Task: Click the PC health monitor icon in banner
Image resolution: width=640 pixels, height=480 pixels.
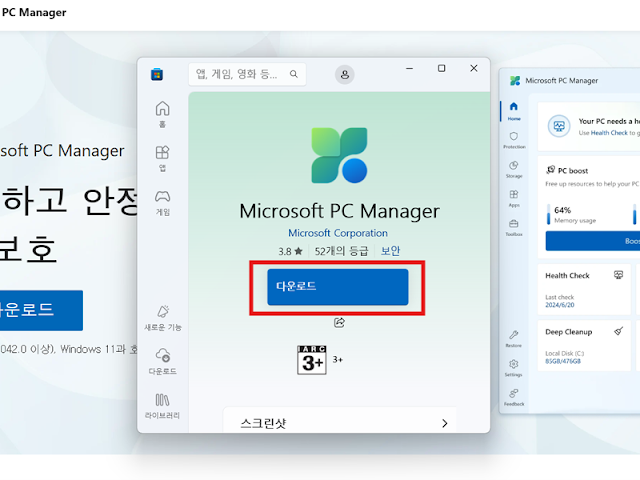Action: pos(559,126)
